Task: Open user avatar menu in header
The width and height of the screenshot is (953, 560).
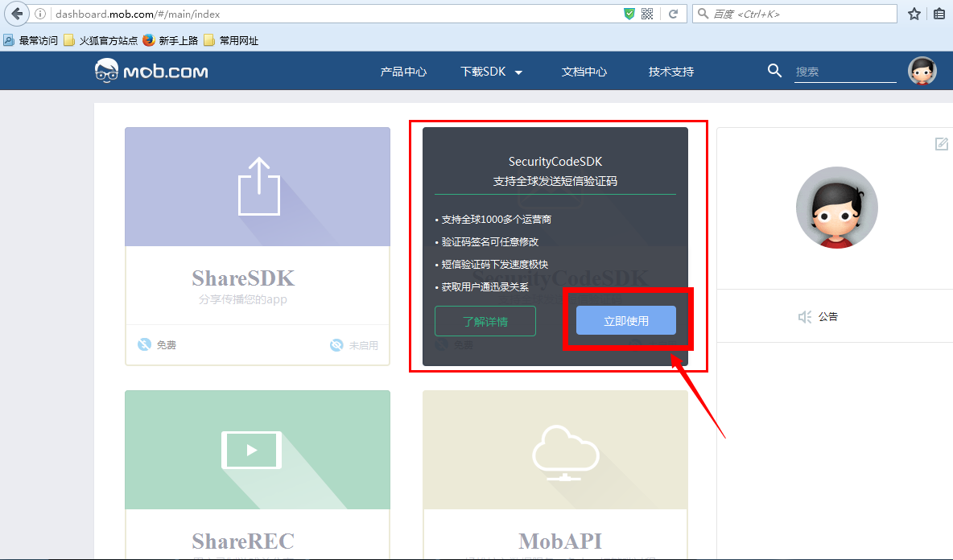Action: click(922, 71)
